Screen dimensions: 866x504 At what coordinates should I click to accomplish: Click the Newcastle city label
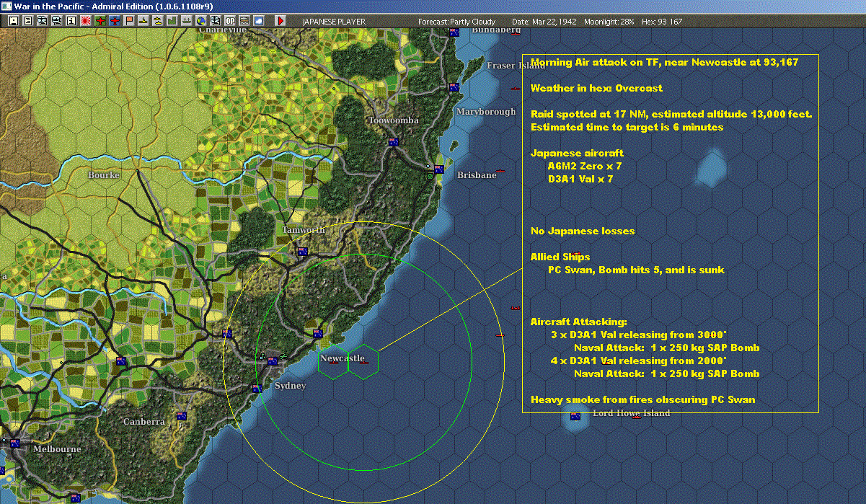click(x=343, y=358)
